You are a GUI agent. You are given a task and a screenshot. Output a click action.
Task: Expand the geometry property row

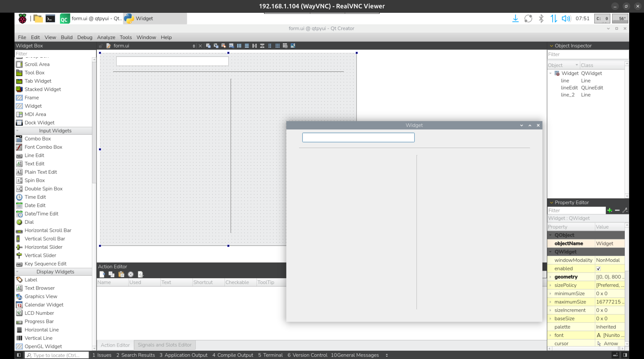tap(550, 277)
